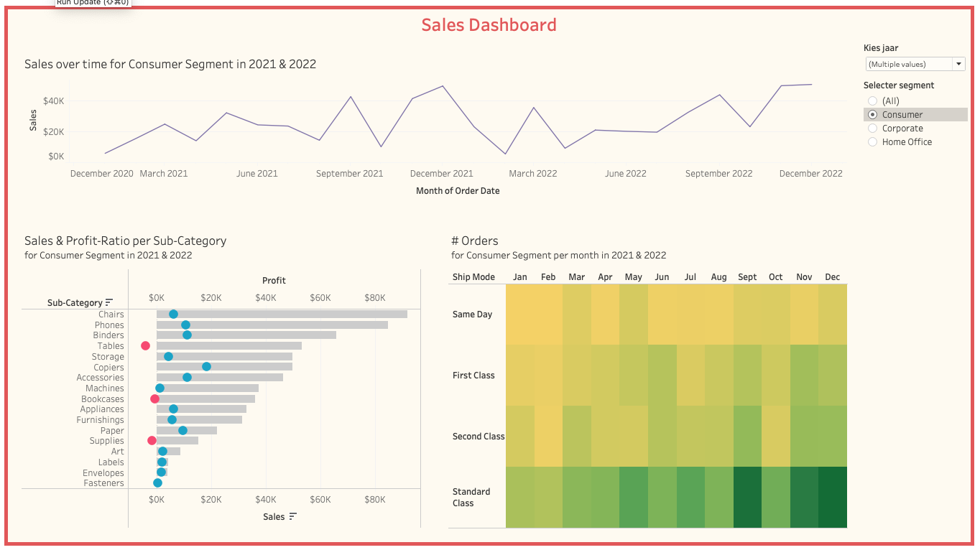Select the pink profit dot for Tables

pos(145,346)
